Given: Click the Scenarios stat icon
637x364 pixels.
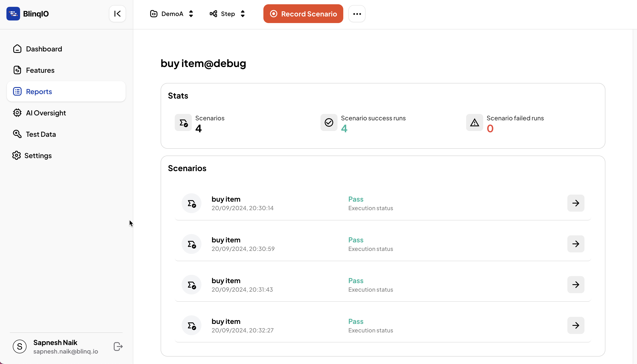Looking at the screenshot, I should point(183,122).
